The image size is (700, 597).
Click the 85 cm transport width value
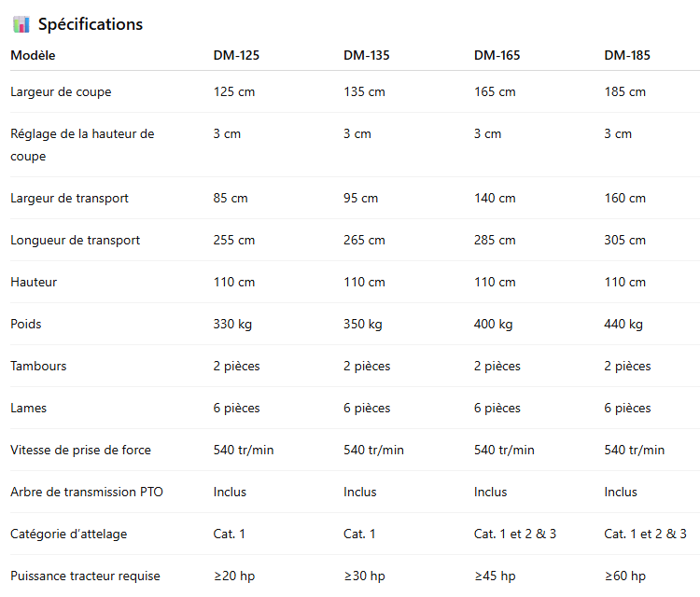231,198
